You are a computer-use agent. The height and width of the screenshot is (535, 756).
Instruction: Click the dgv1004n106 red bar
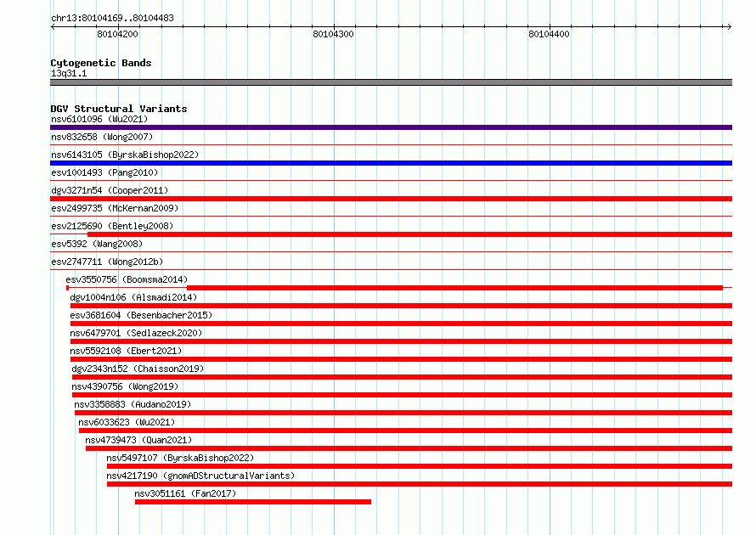(x=401, y=306)
